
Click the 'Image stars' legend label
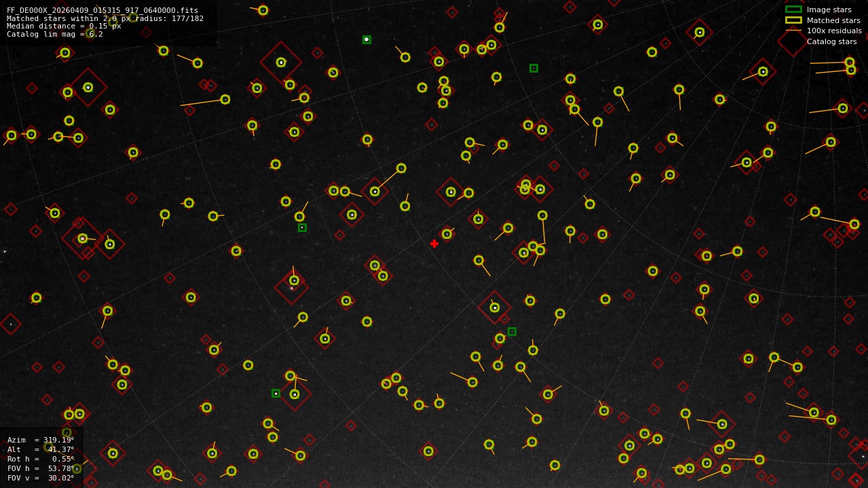tap(829, 10)
